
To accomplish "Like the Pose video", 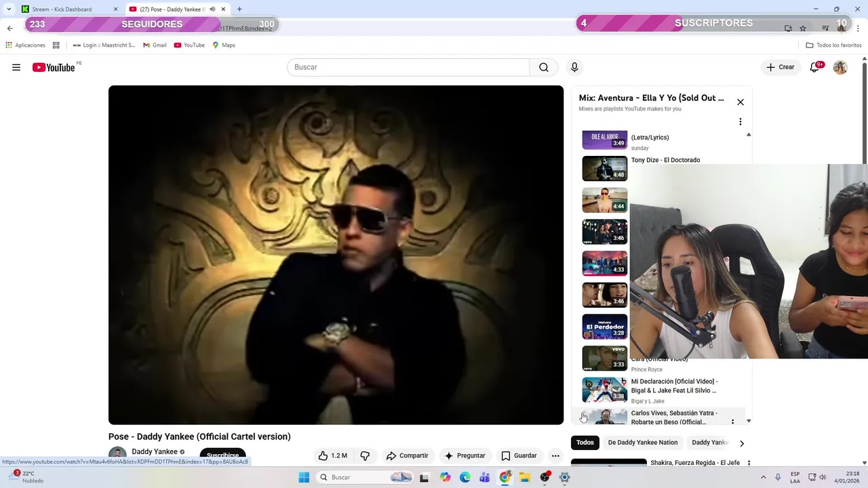I will (333, 455).
